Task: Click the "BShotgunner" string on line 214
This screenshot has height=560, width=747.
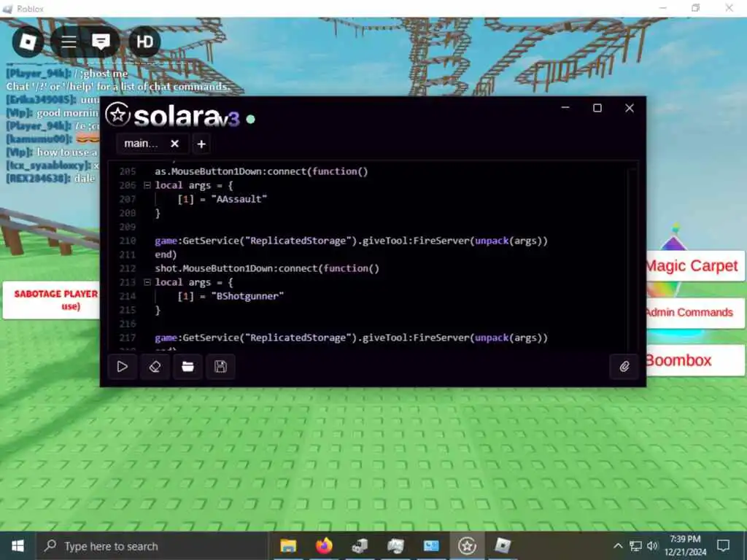Action: click(x=248, y=296)
